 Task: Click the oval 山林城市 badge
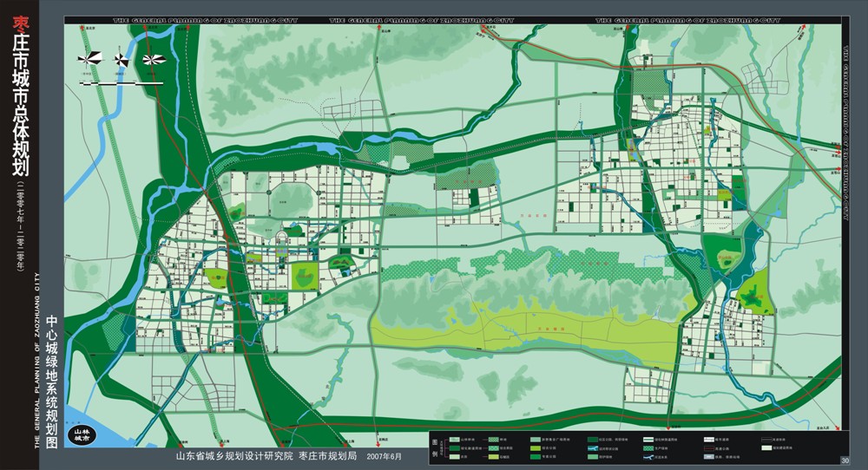click(x=83, y=434)
